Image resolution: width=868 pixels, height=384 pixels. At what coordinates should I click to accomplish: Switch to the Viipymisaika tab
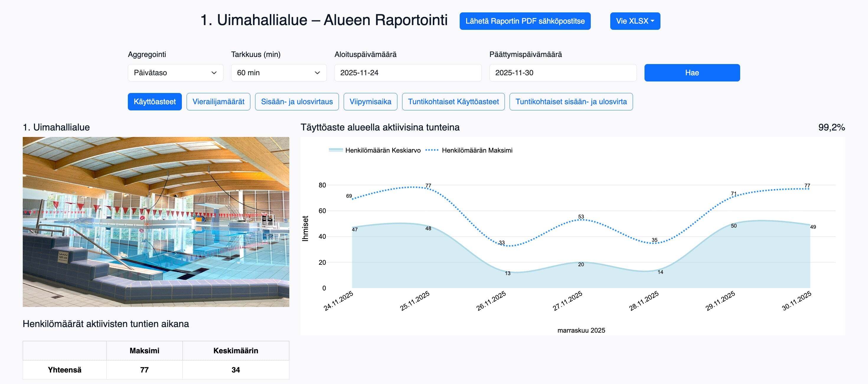pyautogui.click(x=370, y=102)
